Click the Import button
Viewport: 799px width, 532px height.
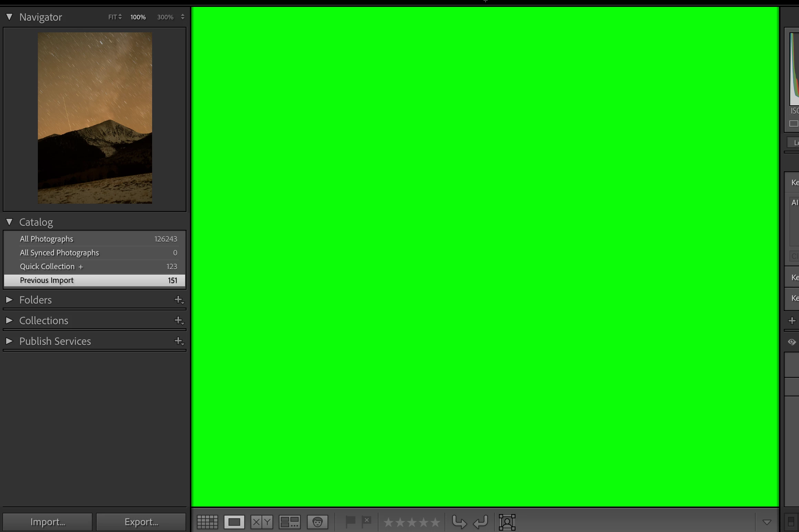coord(47,522)
